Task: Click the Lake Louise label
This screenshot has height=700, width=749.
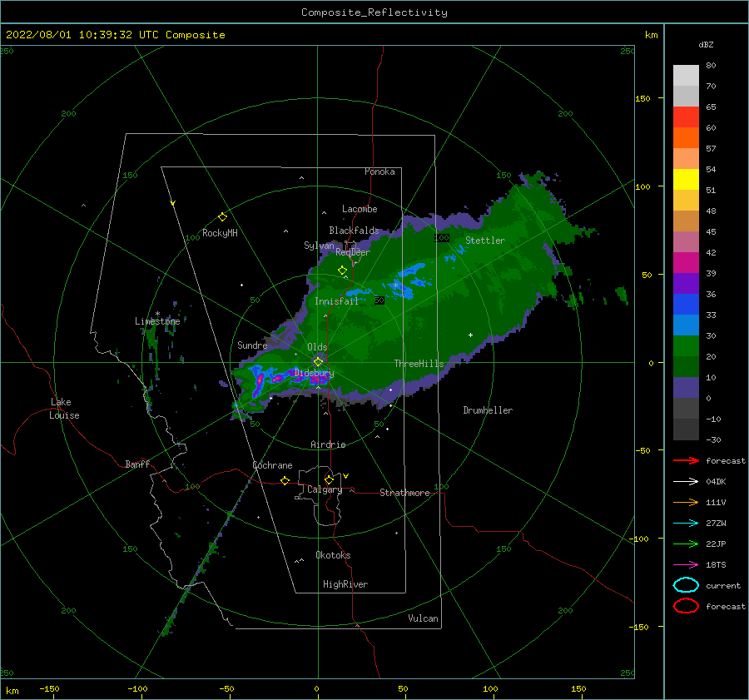Action: coord(64,409)
